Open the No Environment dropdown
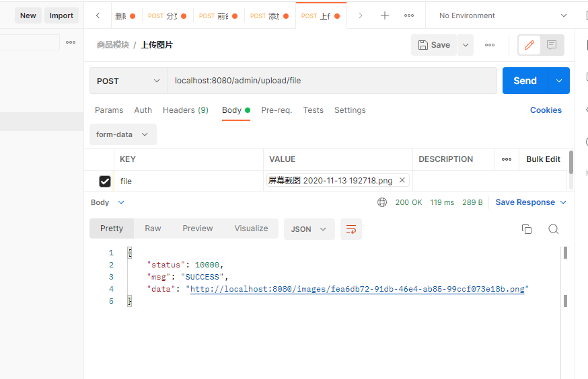 (x=503, y=15)
